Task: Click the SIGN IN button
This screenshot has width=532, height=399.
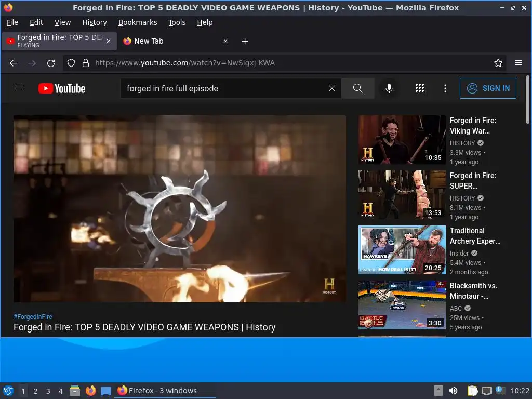Action: coord(488,88)
